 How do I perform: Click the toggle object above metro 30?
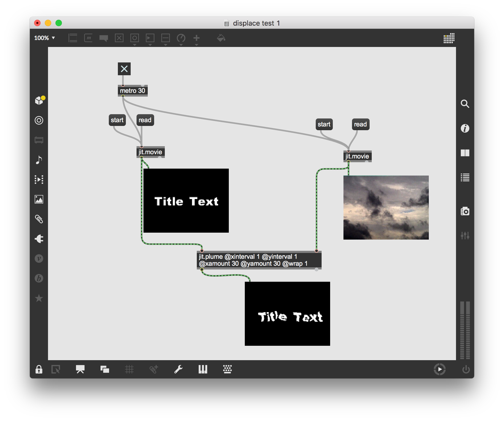tap(124, 69)
